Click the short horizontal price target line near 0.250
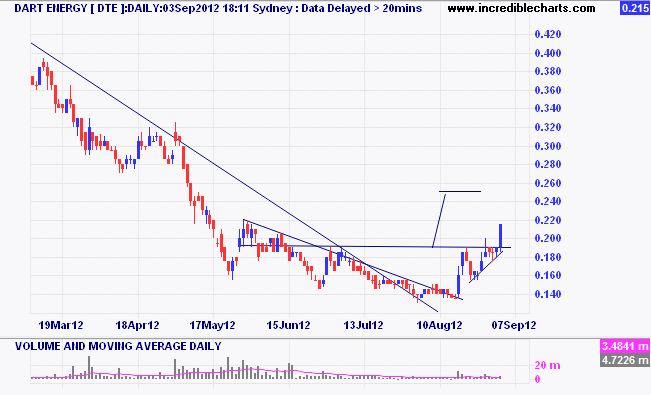This screenshot has width=651, height=395. [460, 191]
